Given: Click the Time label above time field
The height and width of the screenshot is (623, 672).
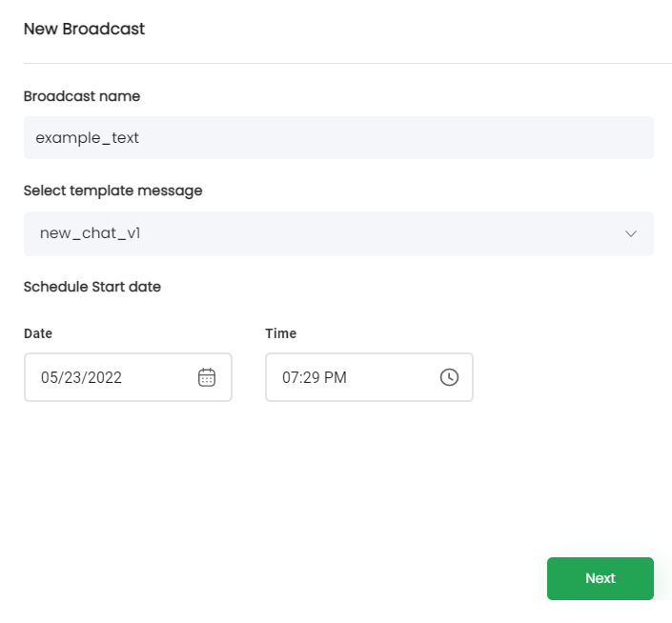Looking at the screenshot, I should pos(280,333).
